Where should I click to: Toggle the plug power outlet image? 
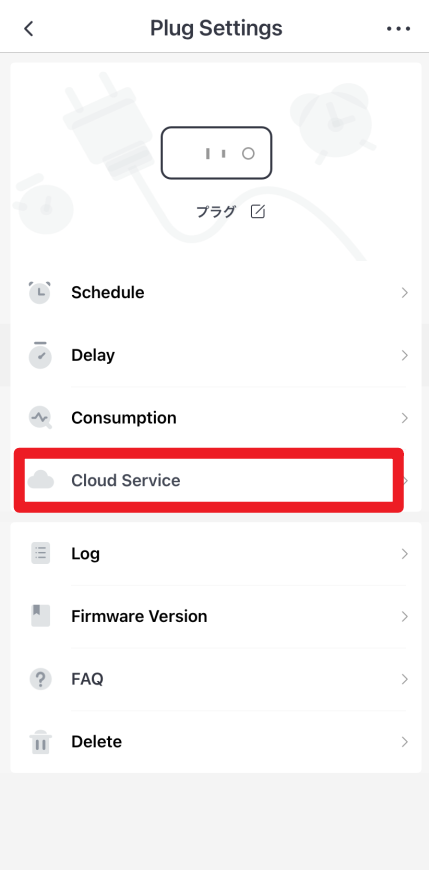click(216, 153)
